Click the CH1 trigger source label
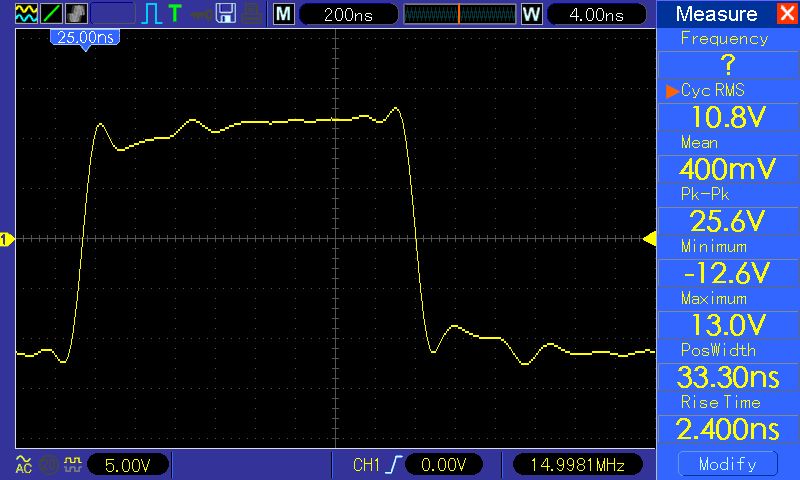Viewport: 800px width, 480px height. point(366,465)
